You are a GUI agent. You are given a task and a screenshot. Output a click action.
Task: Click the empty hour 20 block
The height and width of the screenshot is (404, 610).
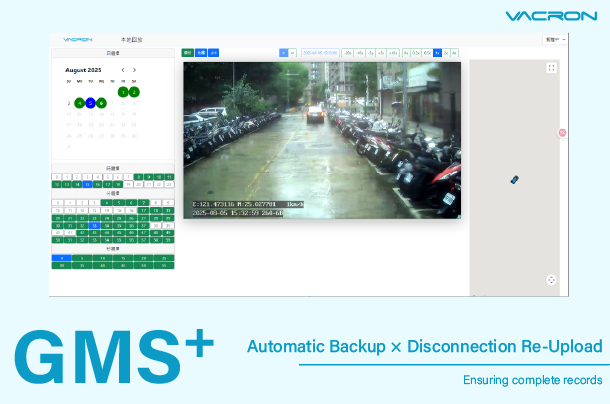point(138,184)
